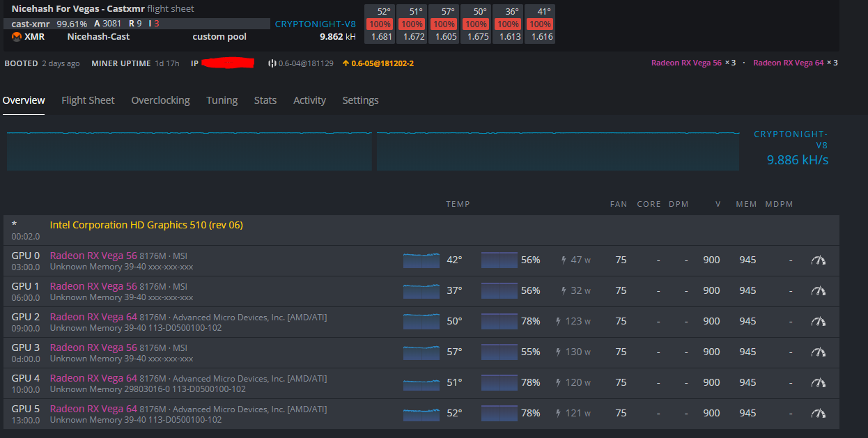Click the FAN column header
This screenshot has height=438, width=868.
[x=619, y=204]
